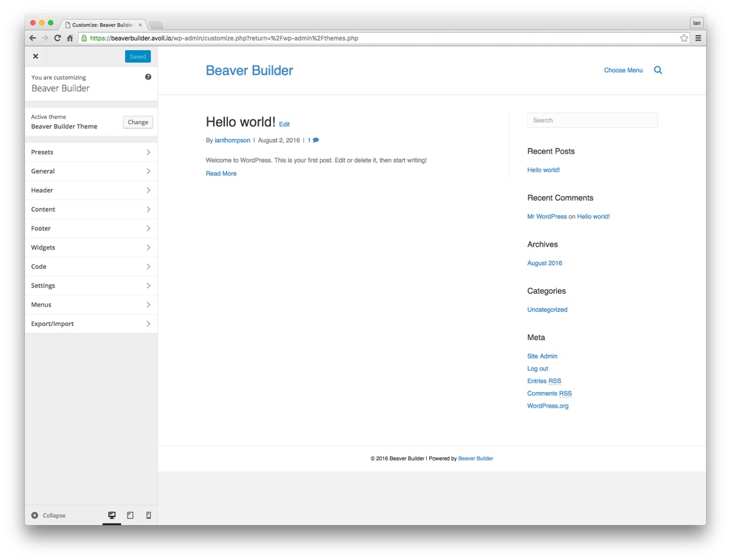The width and height of the screenshot is (731, 560).
Task: Click the Saved button
Action: [138, 57]
